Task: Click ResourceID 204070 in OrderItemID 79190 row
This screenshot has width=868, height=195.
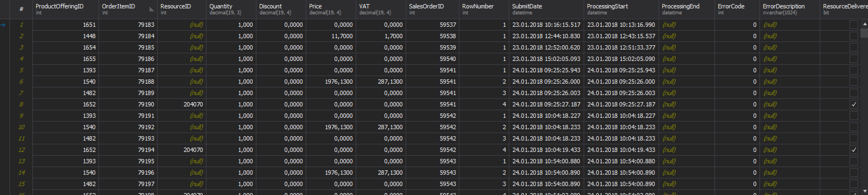Action: coord(182,104)
